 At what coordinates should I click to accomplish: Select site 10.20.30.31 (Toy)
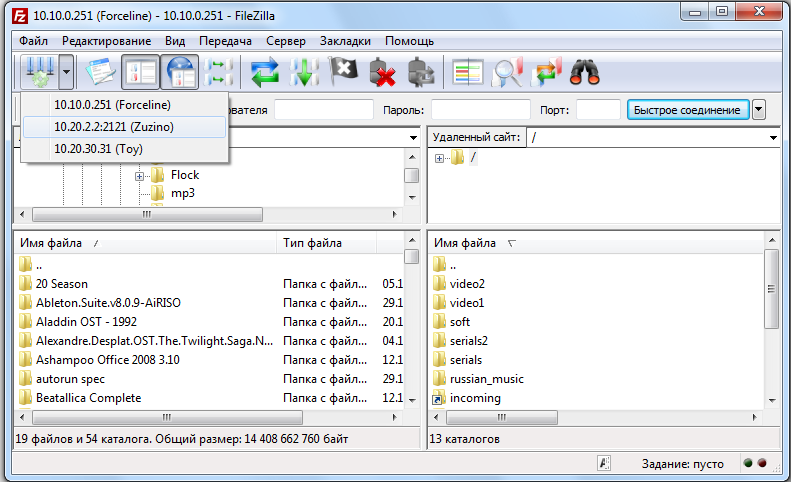pos(124,149)
